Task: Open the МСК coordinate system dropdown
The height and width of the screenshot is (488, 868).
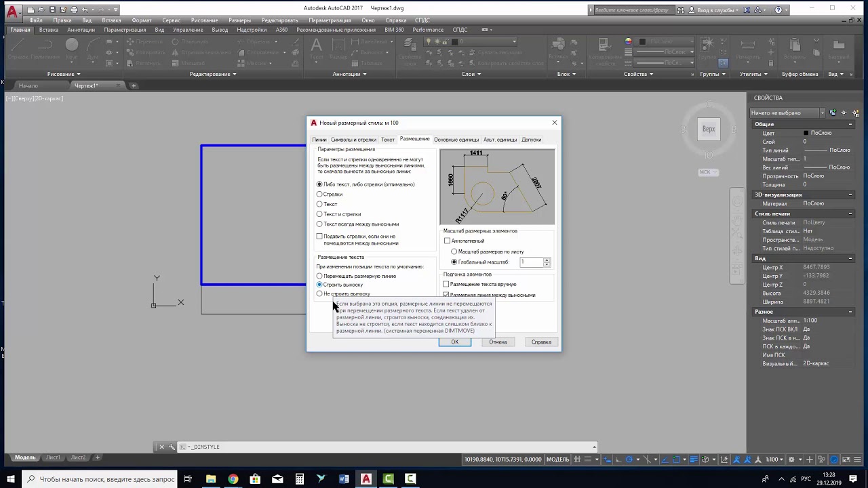Action: [x=708, y=172]
